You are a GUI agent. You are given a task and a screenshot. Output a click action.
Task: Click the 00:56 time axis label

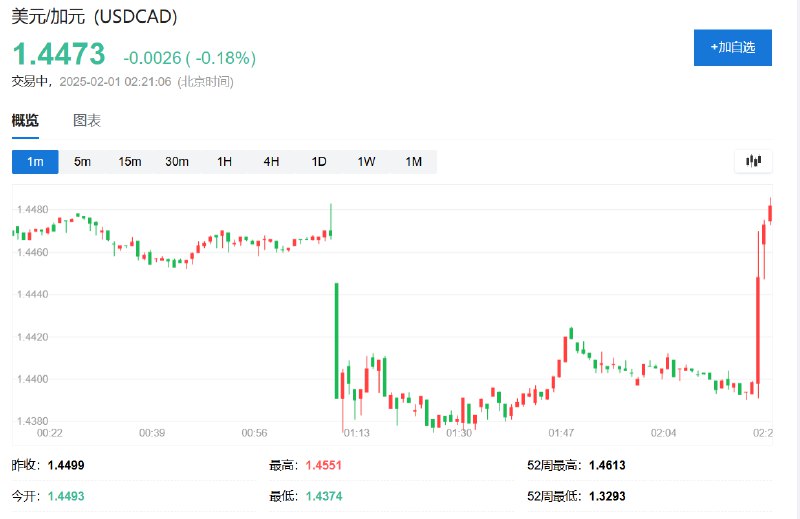click(x=254, y=433)
